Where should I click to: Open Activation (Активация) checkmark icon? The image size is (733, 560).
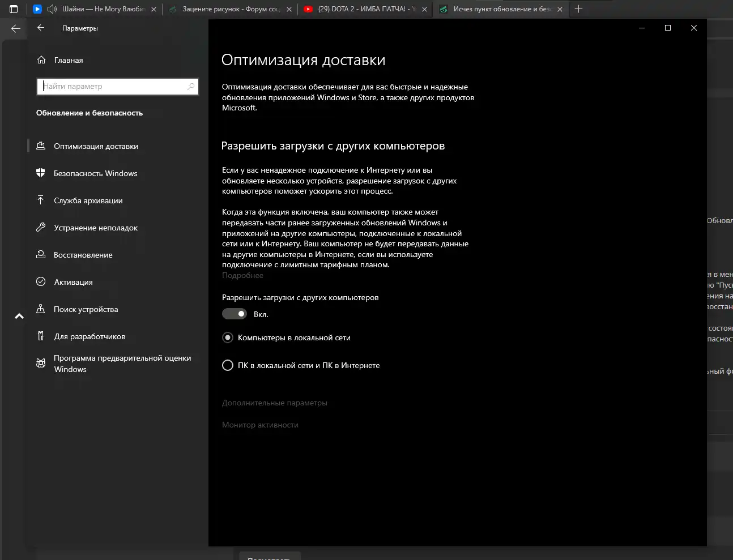[41, 282]
